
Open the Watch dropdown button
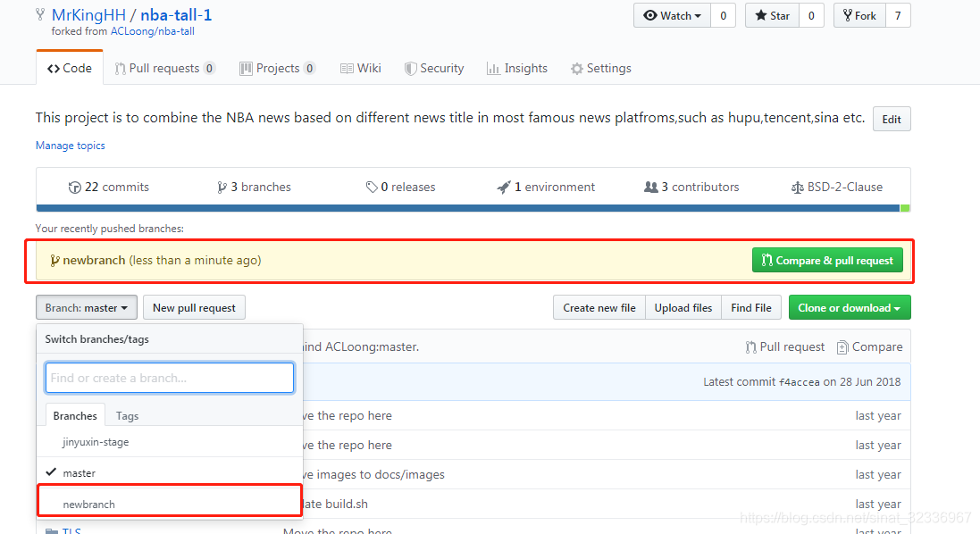(x=672, y=15)
